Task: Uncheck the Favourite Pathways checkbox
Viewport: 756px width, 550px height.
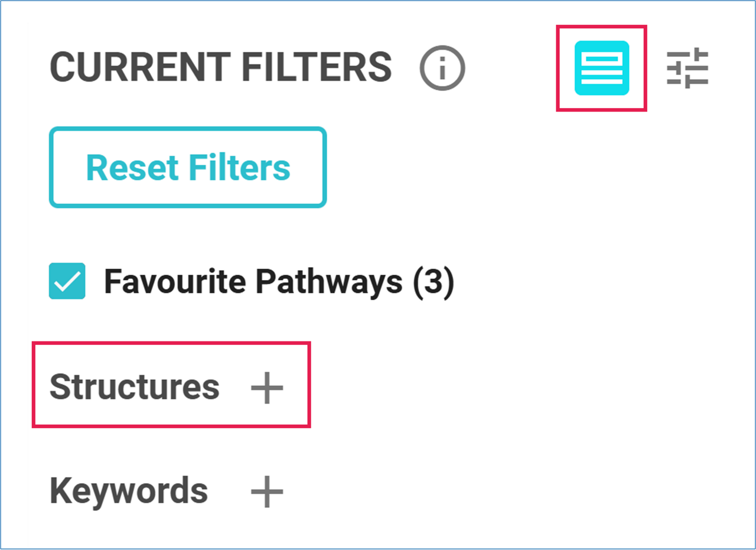Action: pos(67,281)
